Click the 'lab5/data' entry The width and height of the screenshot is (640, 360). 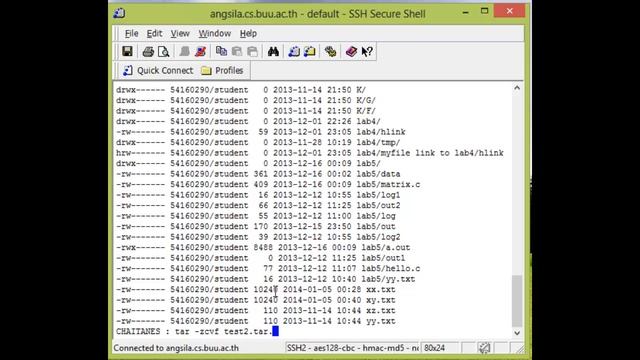(x=378, y=174)
